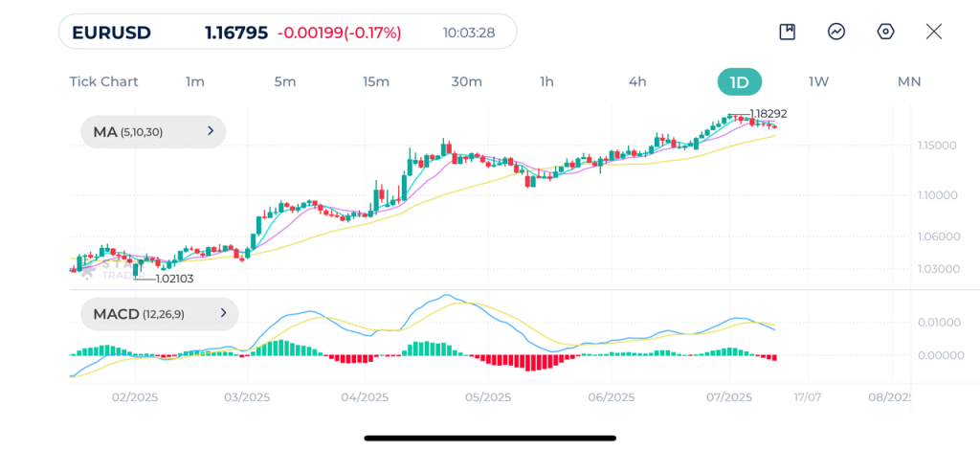Select the 1m timeframe
This screenshot has width=980, height=450.
pyautogui.click(x=195, y=81)
